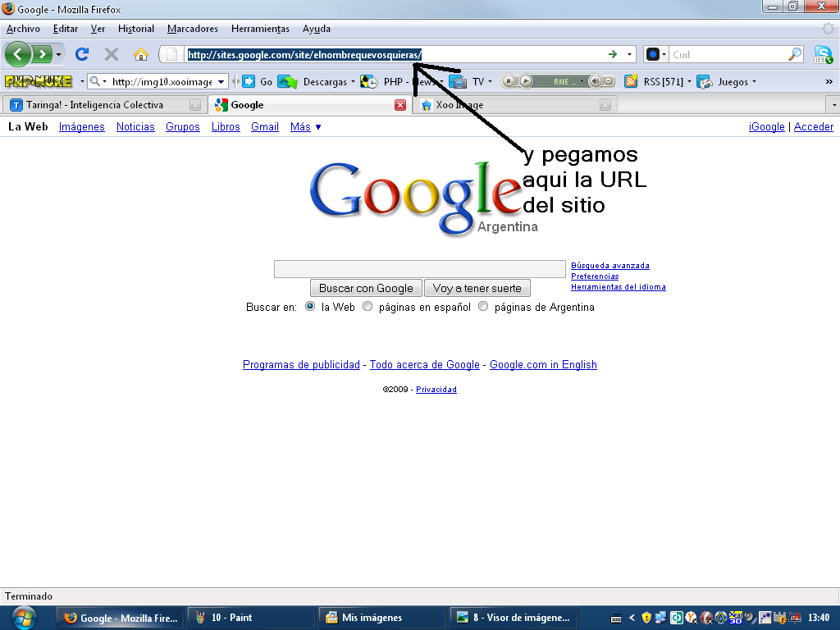Click the green Descargas download icon
The height and width of the screenshot is (630, 840).
pos(288,81)
